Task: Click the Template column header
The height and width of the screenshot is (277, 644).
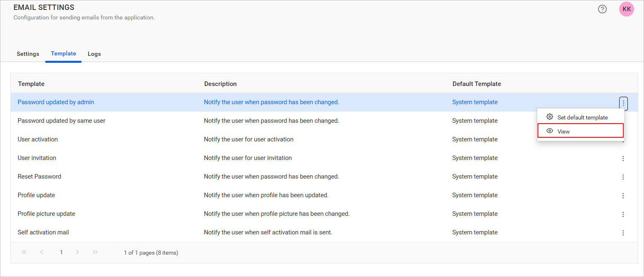Action: 31,84
